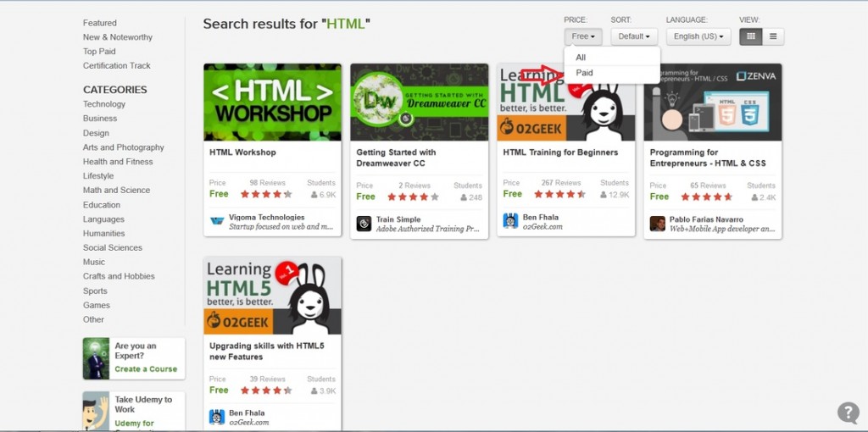Switch to list view icon
868x432 pixels.
(x=773, y=36)
